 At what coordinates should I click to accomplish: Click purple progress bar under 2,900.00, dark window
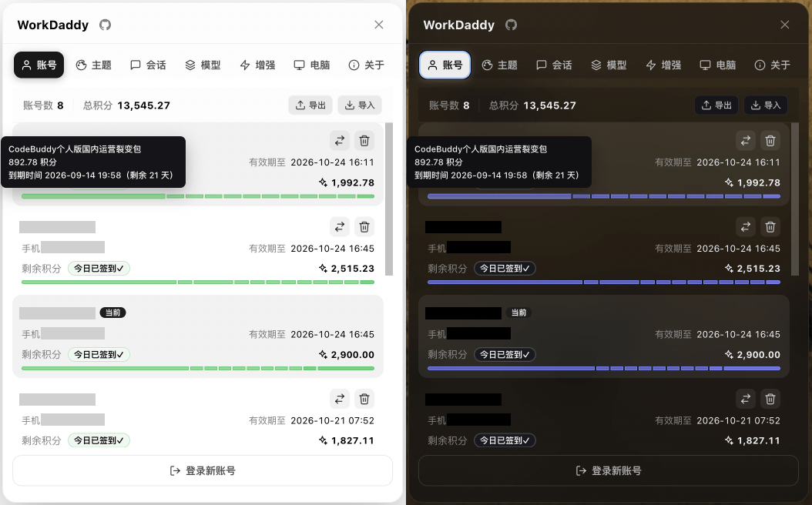click(x=604, y=369)
